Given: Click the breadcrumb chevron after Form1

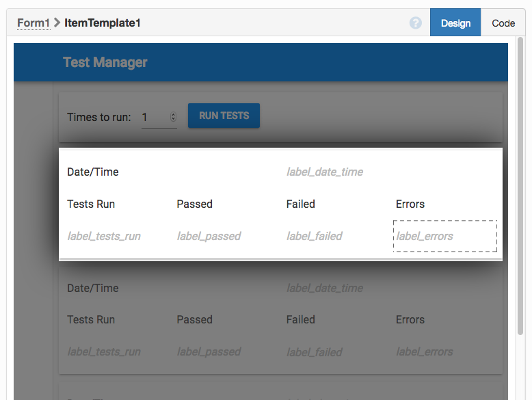Looking at the screenshot, I should click(57, 23).
